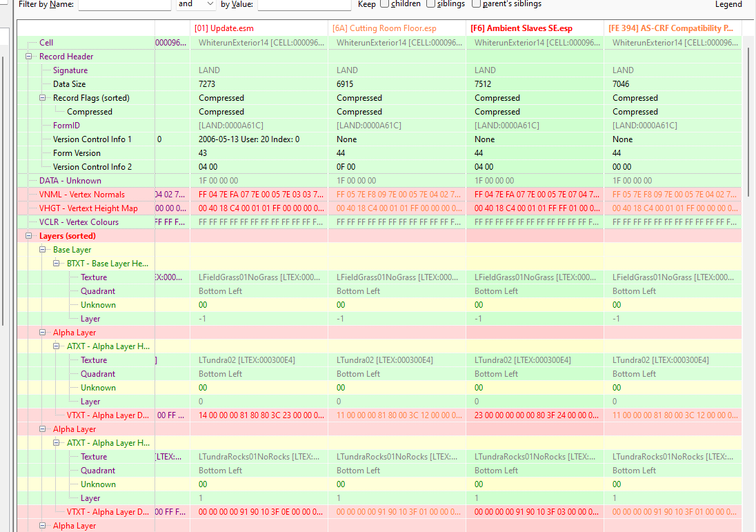Open the and/or filter combo box

point(196,4)
